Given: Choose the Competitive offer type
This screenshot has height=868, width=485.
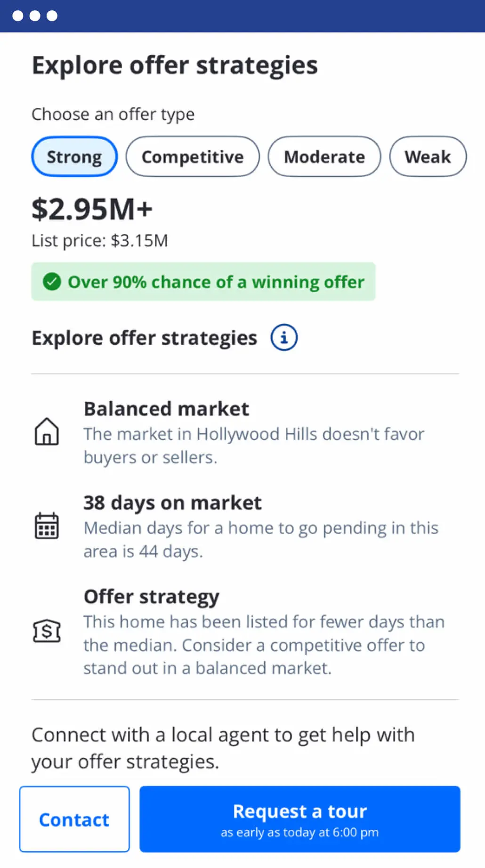Looking at the screenshot, I should click(x=193, y=157).
